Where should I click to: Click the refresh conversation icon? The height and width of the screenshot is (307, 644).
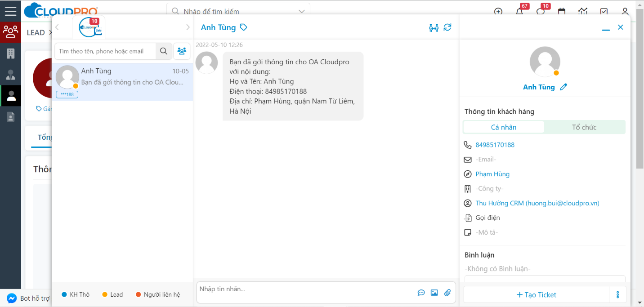(447, 27)
